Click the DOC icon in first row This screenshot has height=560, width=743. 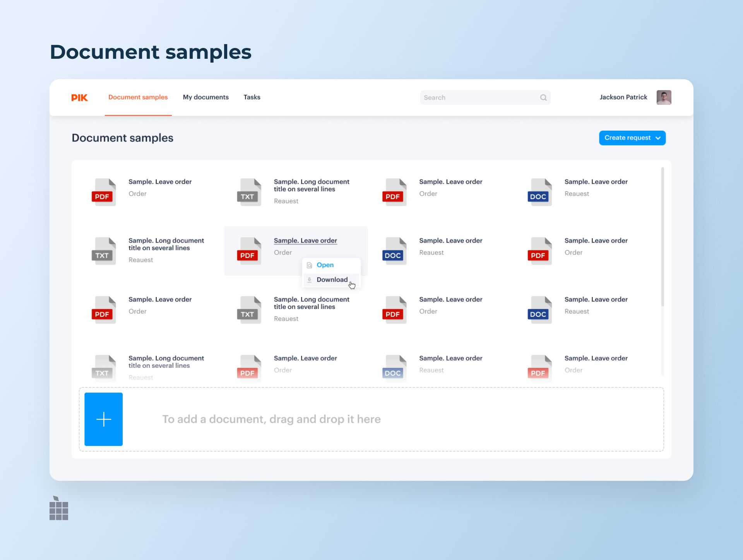539,192
